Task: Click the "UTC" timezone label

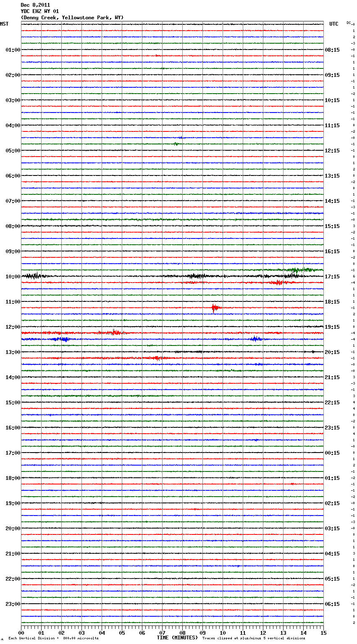Action: [x=334, y=24]
